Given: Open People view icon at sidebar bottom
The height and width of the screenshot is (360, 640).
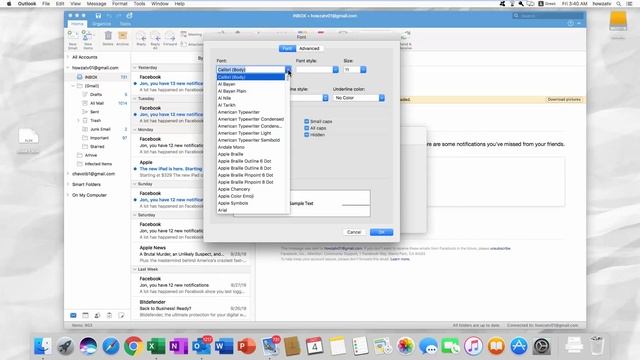Looking at the screenshot, I should point(97,315).
